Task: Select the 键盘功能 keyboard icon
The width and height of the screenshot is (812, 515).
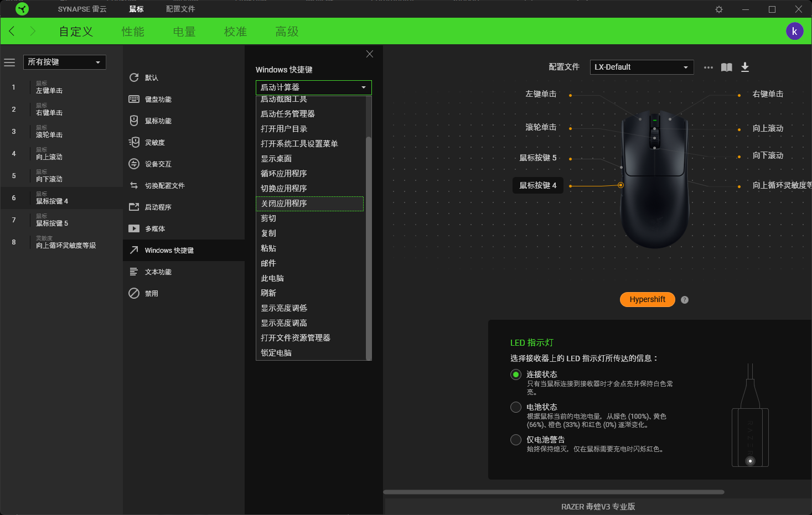Action: (x=134, y=99)
